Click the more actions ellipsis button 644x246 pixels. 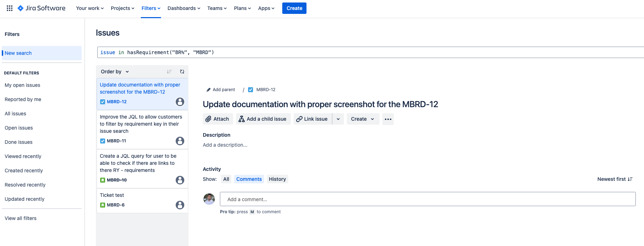tap(388, 119)
